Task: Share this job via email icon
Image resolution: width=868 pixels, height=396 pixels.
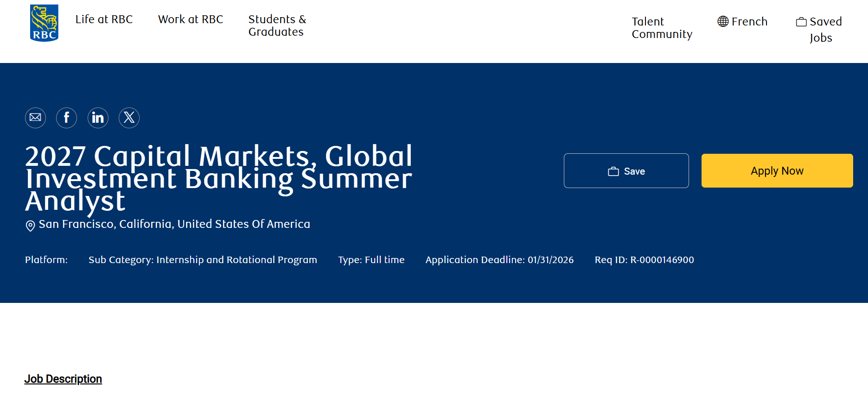Action: (x=36, y=118)
